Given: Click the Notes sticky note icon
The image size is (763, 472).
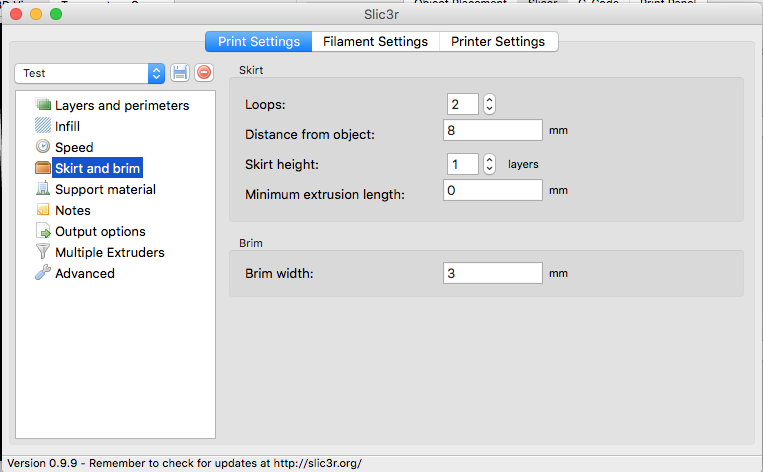Looking at the screenshot, I should [x=43, y=210].
